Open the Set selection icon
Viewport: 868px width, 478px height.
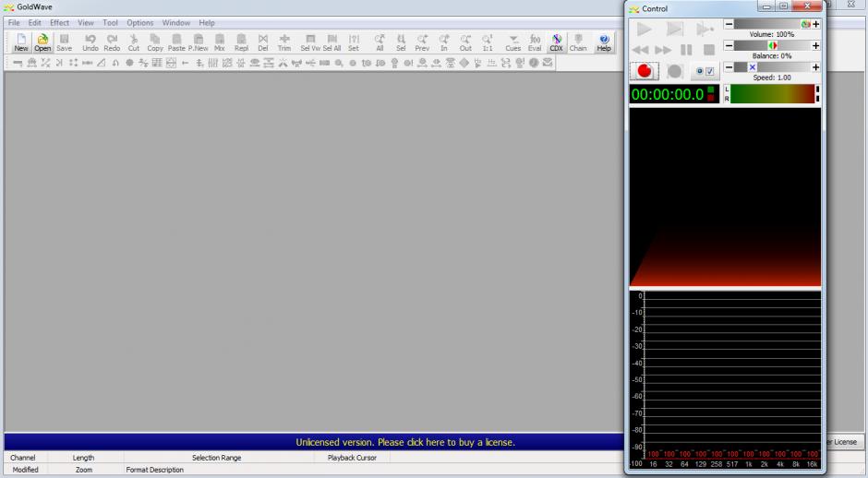tap(354, 42)
